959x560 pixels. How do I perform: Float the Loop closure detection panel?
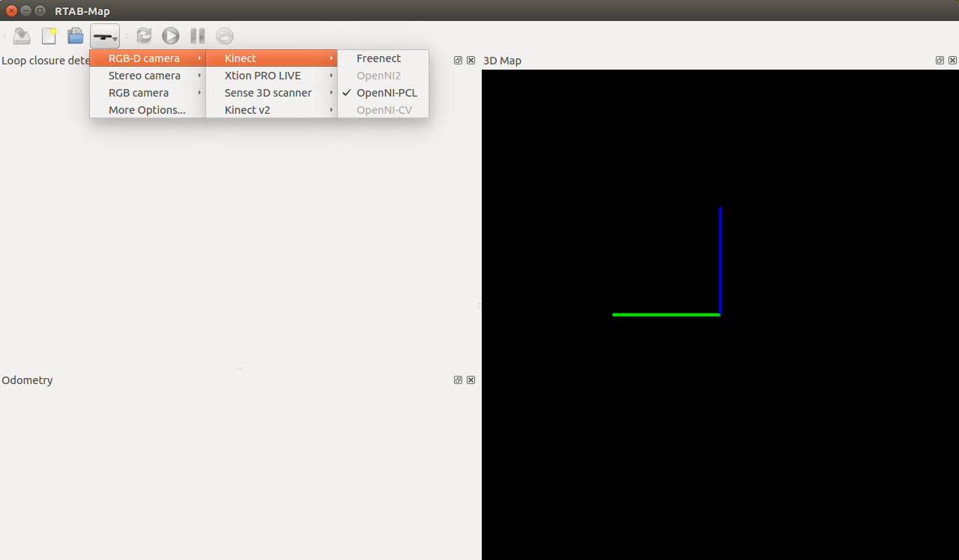coord(458,61)
